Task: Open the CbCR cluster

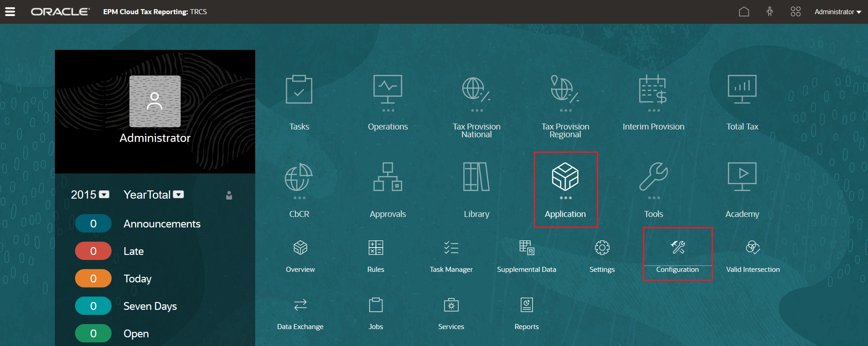Action: coord(299,190)
